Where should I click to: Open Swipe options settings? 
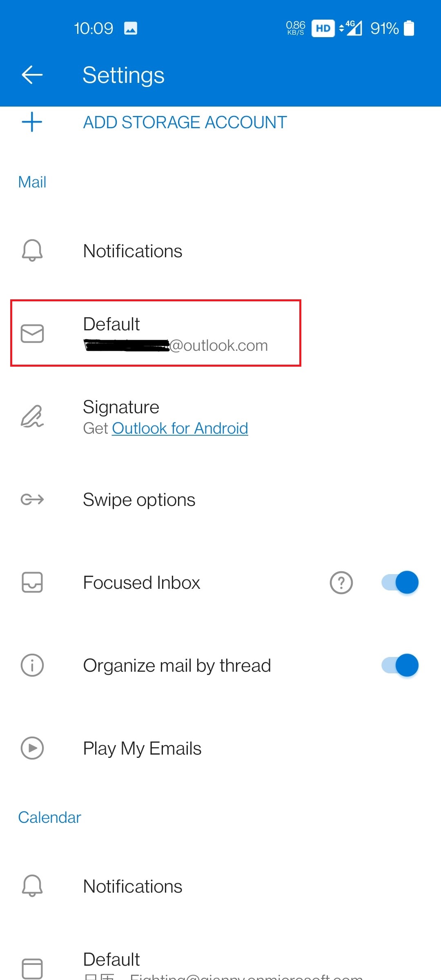click(220, 499)
